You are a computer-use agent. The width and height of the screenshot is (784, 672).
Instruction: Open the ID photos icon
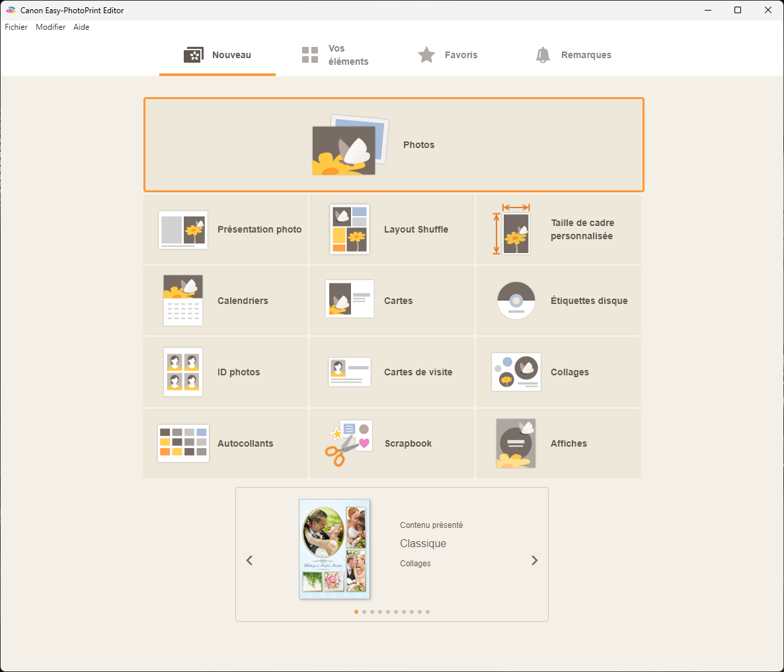(x=183, y=372)
